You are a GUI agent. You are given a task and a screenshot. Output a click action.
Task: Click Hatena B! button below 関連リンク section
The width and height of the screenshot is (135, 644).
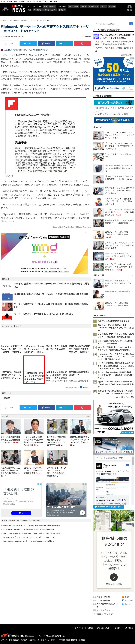point(64,407)
